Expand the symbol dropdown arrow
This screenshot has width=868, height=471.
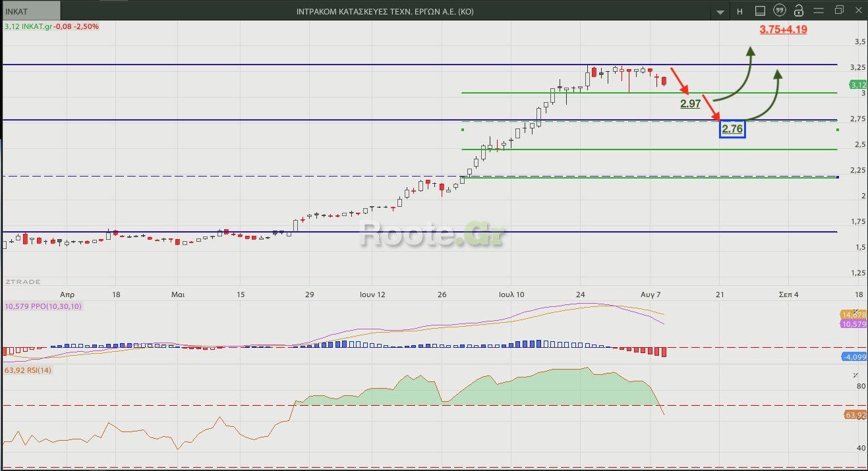click(720, 12)
